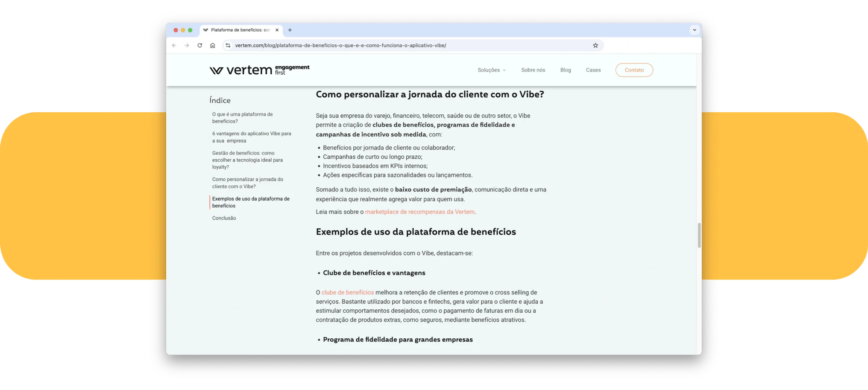
Task: Click bullet 'Benefícios por jornada de cliente ou colaborador'
Action: point(389,148)
